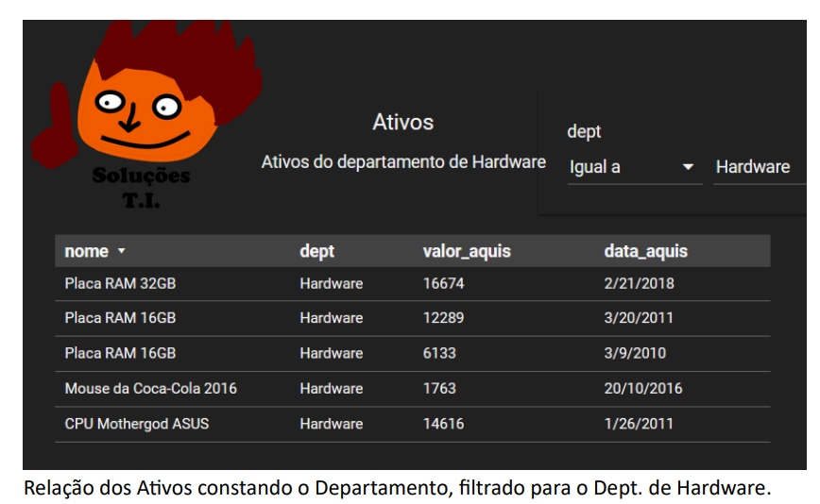Select the 'Placa RAM 32GB' cell
This screenshot has width=820, height=504.
click(120, 283)
